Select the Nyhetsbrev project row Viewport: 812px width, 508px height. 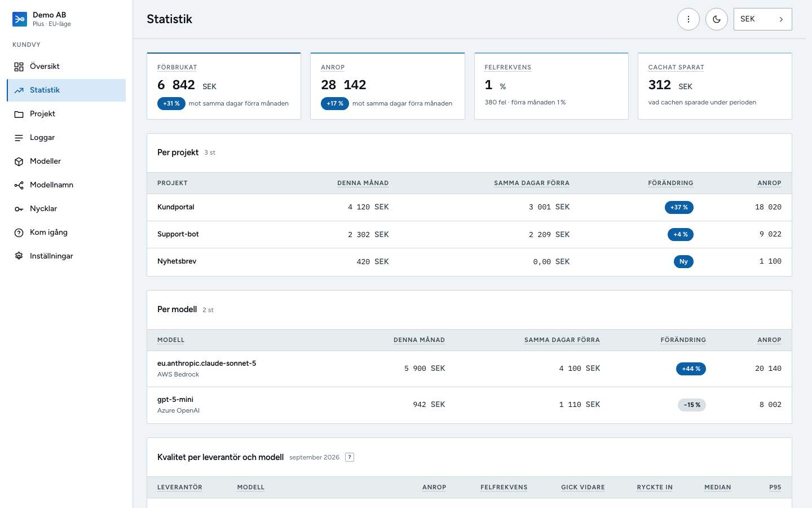[x=469, y=261]
